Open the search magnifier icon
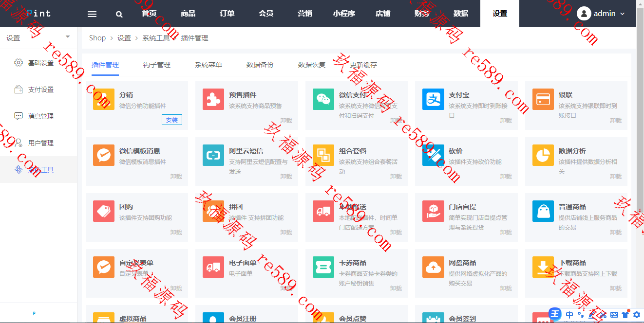 click(x=119, y=14)
